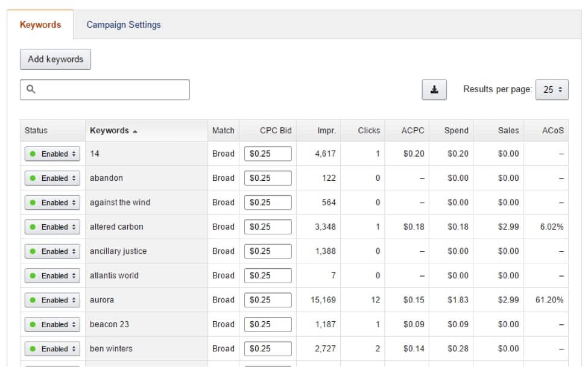Open the Results per page dropdown
The image size is (588, 367).
pos(552,90)
